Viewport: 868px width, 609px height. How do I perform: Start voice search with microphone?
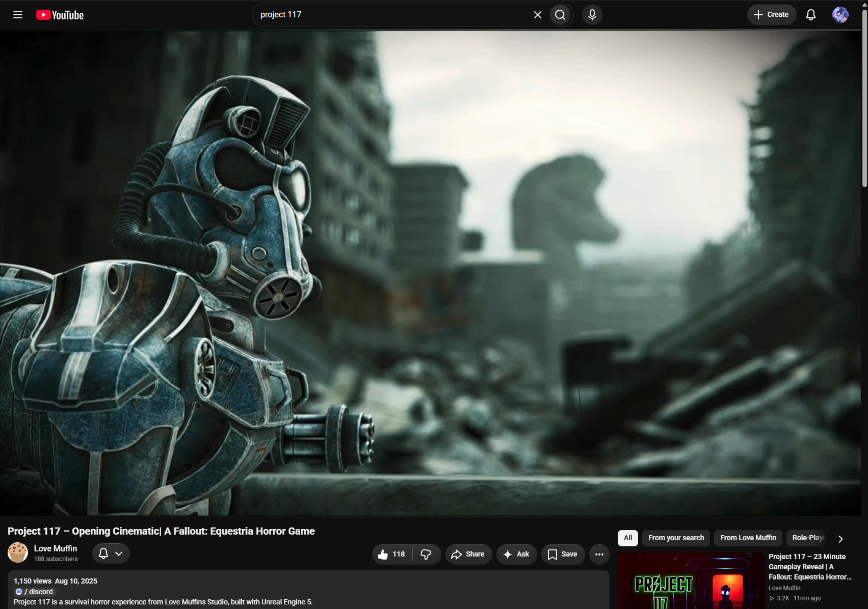(x=592, y=15)
